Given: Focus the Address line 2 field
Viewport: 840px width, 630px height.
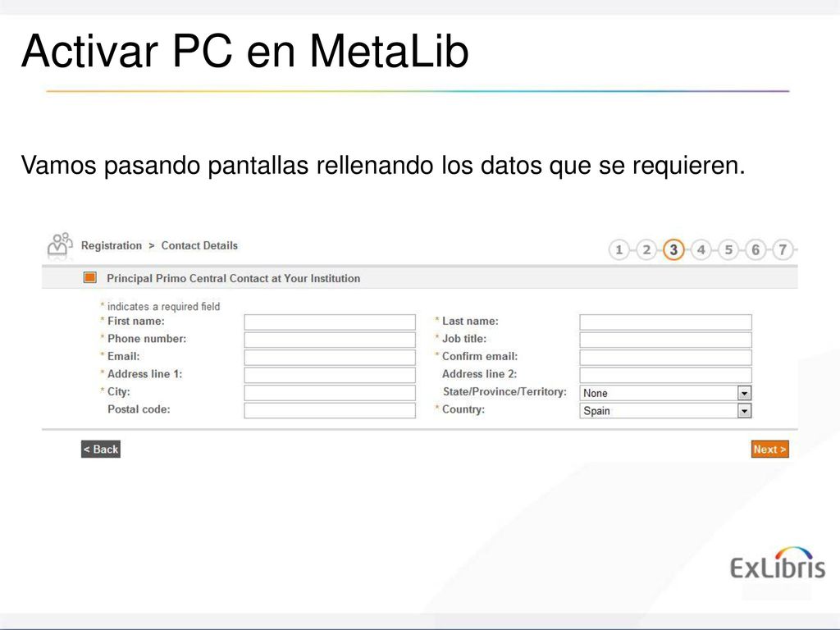Looking at the screenshot, I should pyautogui.click(x=665, y=375).
